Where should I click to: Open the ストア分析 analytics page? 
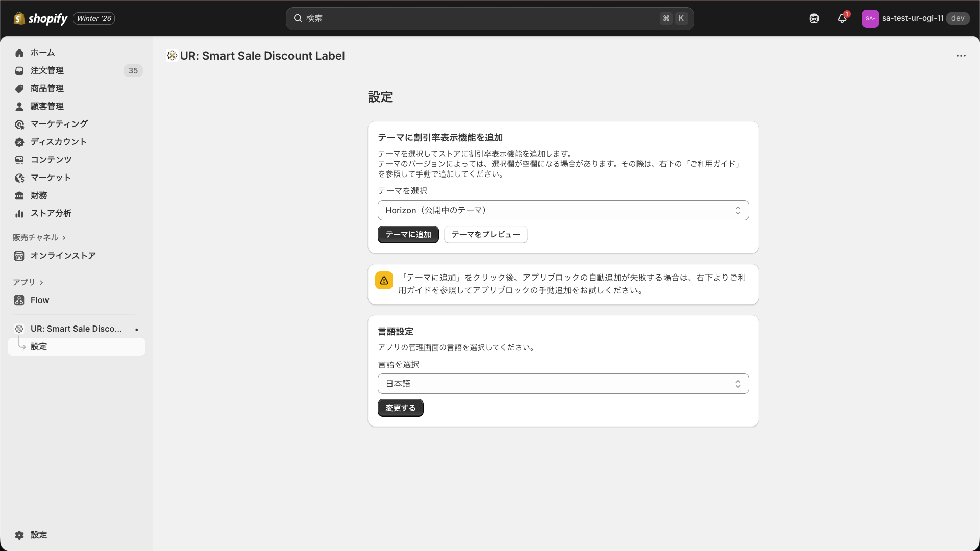coord(50,213)
